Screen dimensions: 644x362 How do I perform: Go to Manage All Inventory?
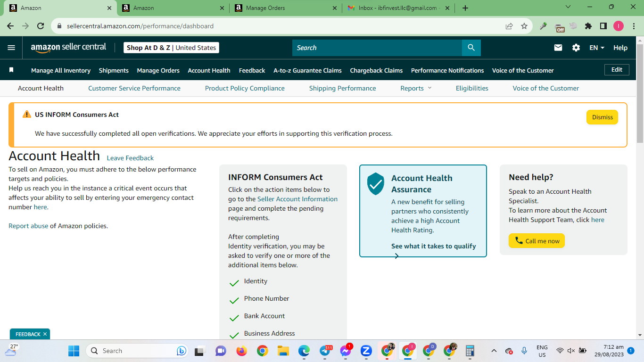tap(61, 70)
